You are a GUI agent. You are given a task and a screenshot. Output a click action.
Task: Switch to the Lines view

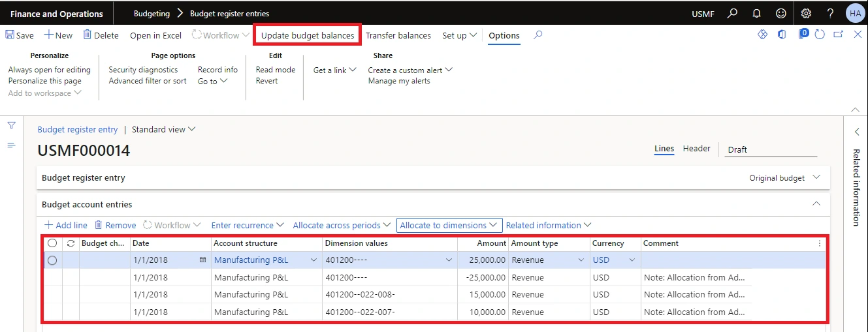pyautogui.click(x=664, y=149)
